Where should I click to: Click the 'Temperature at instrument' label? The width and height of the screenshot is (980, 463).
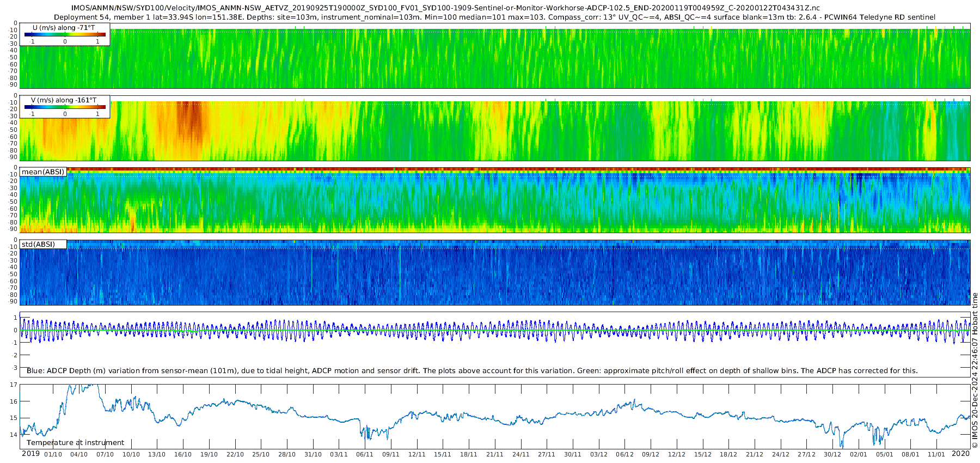(x=75, y=443)
